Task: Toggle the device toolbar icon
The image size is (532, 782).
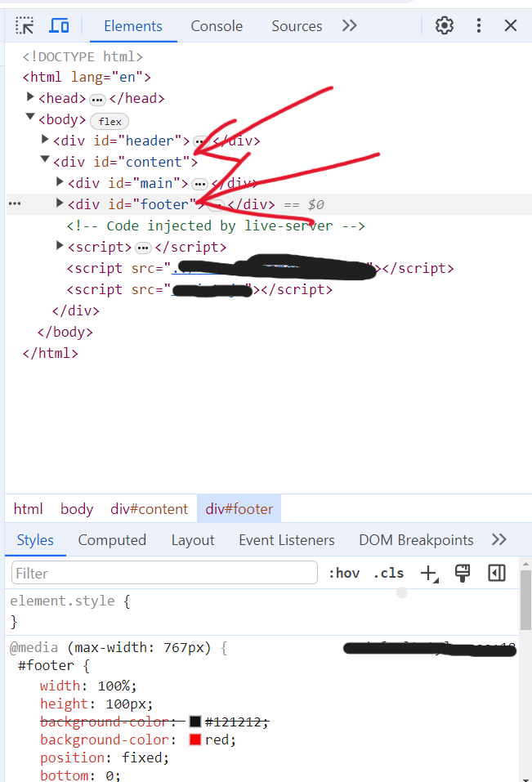Action: point(59,25)
